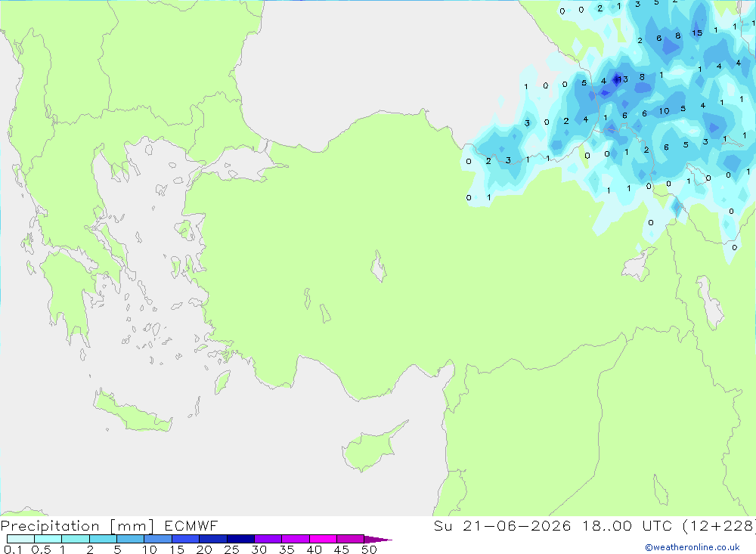Pick the 10–15 mm legend color swatch

coord(158,539)
